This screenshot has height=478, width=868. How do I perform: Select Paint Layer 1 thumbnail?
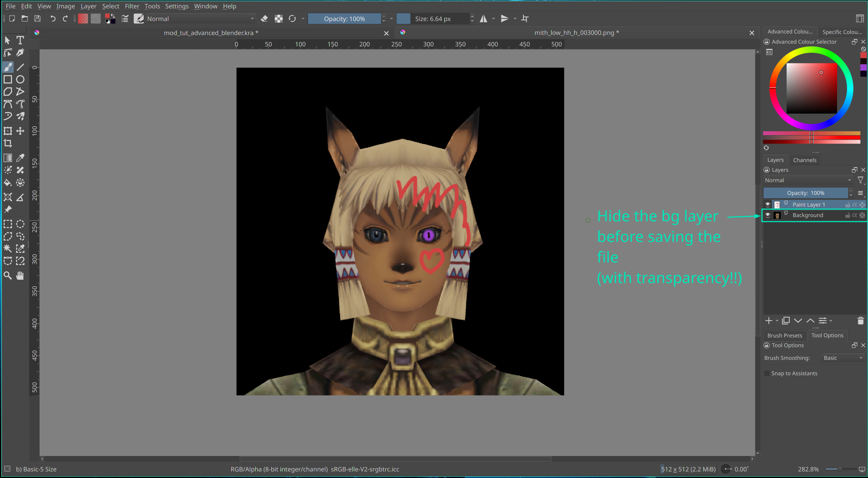tap(777, 205)
